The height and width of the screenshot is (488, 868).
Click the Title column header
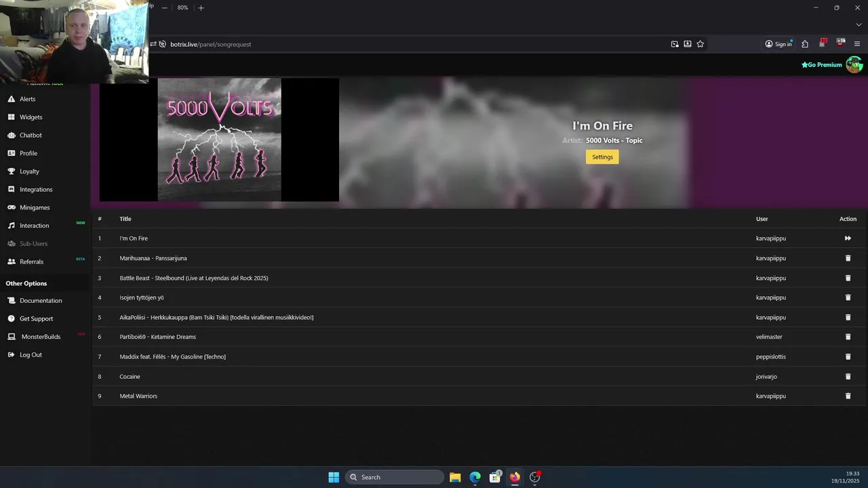(x=125, y=219)
